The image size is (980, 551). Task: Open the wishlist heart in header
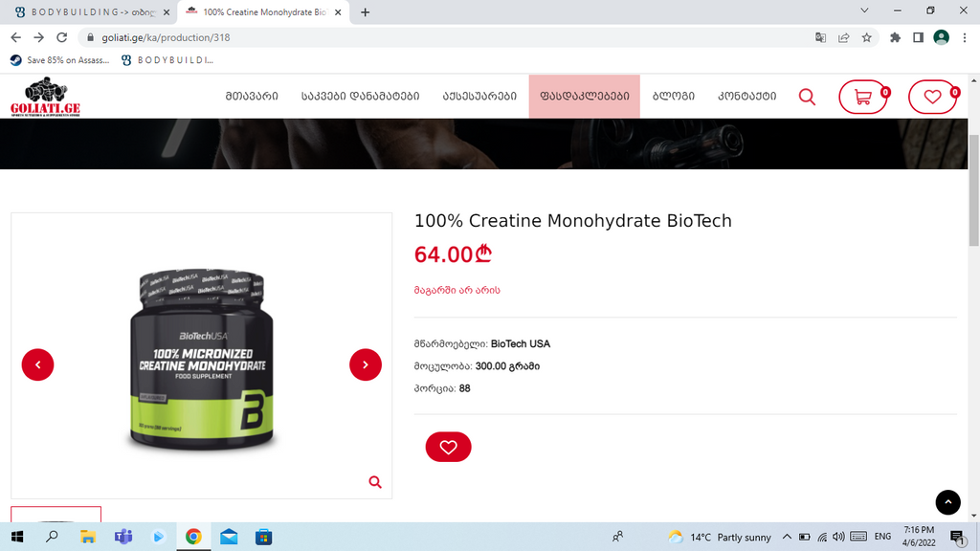(932, 97)
